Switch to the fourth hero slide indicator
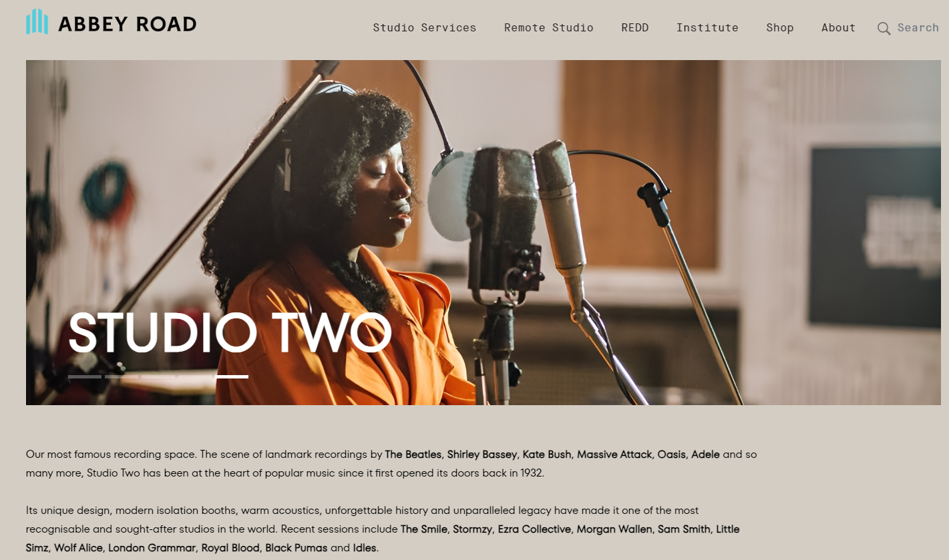Image resolution: width=949 pixels, height=560 pixels. coord(195,376)
